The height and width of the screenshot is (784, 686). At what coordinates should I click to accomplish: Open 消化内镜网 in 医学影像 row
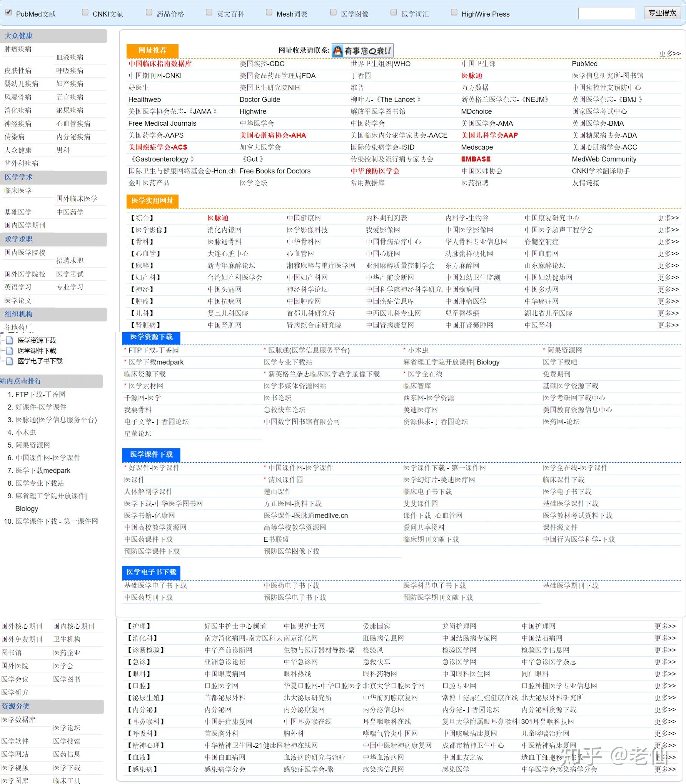click(224, 230)
